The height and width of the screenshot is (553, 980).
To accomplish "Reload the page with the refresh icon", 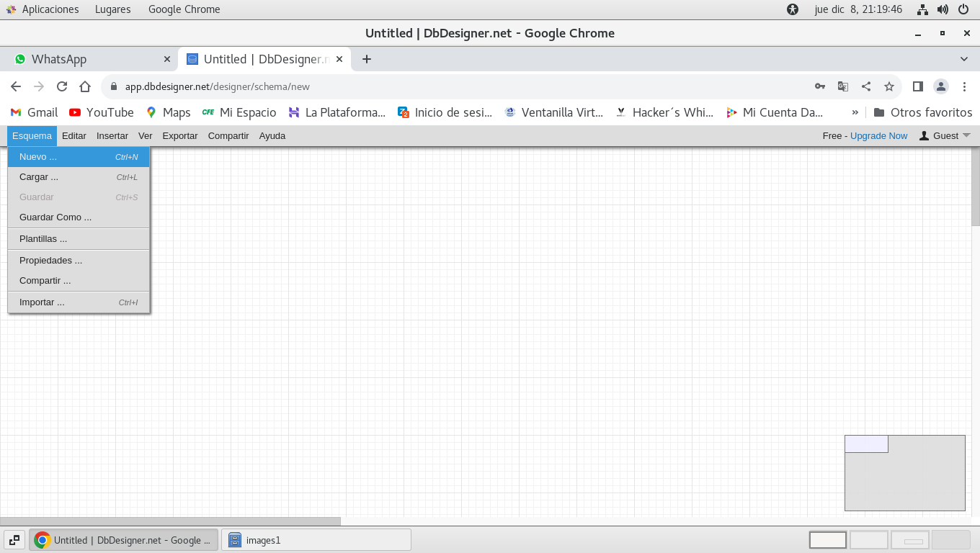I will [62, 86].
